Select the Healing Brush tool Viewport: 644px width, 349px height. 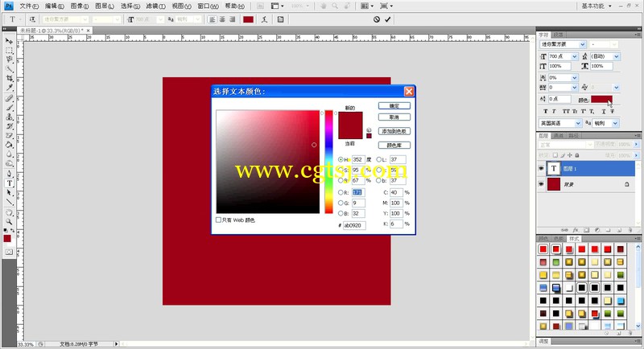9,98
